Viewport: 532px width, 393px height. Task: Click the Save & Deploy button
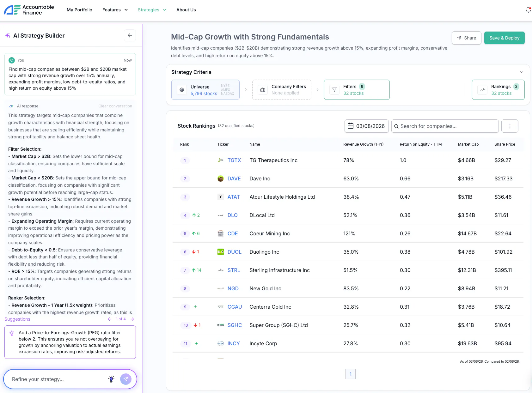click(x=504, y=38)
